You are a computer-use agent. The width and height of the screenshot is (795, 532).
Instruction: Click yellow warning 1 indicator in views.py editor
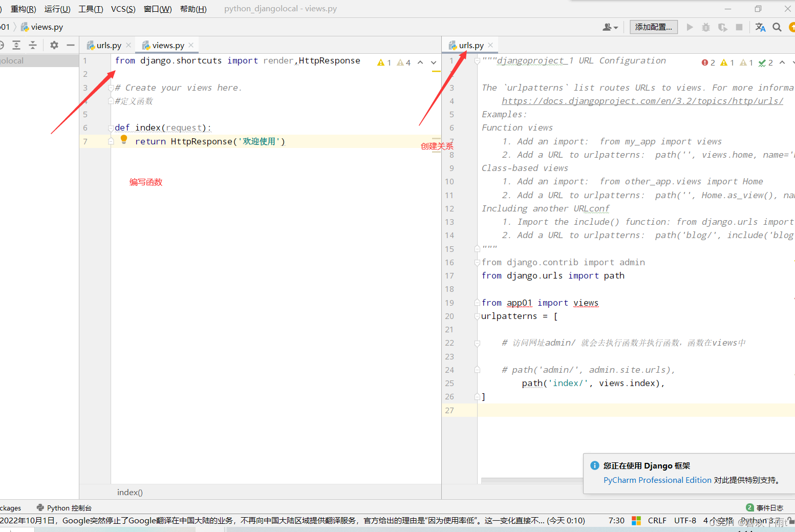pyautogui.click(x=384, y=62)
